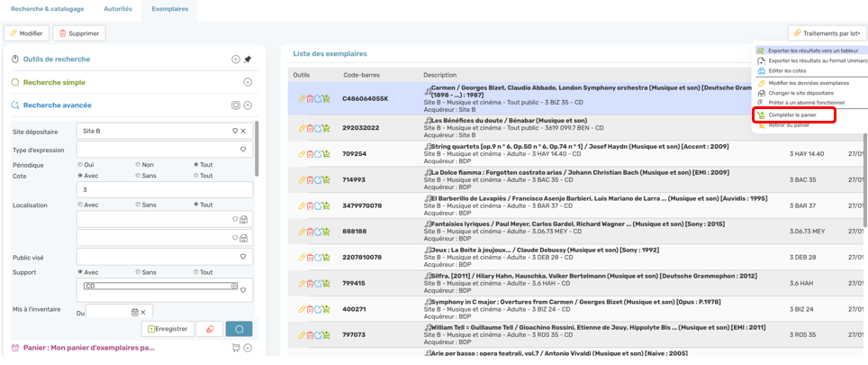Switch to Autorités tab
868x365 pixels.
(118, 9)
